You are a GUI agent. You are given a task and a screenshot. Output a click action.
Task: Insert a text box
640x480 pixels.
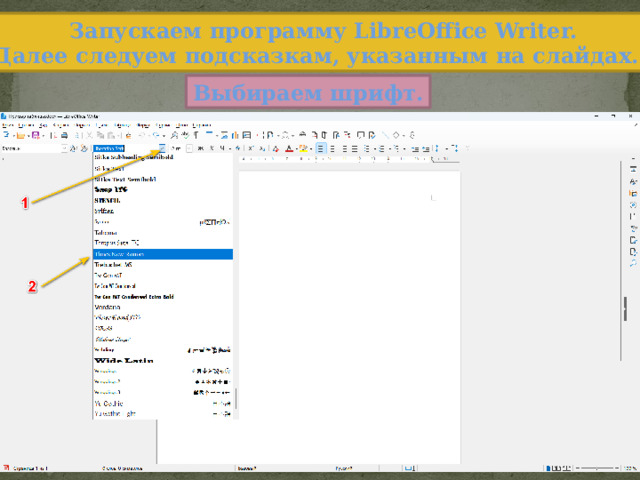247,135
